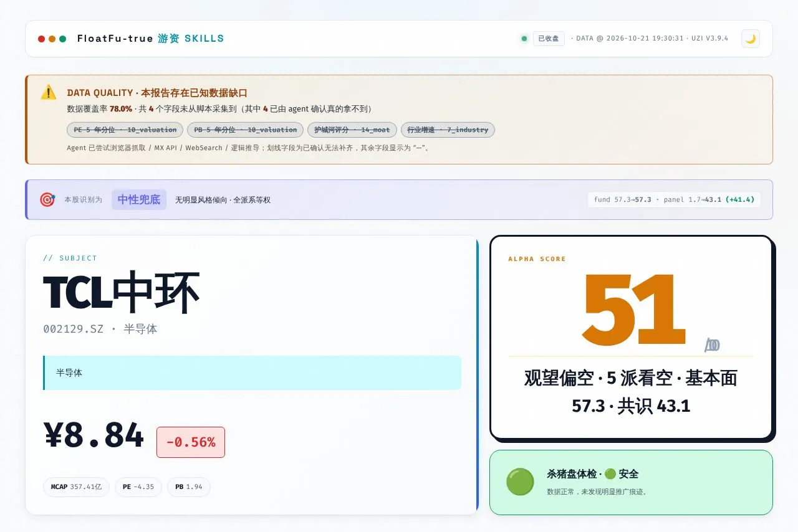Click the green market status dot
Viewport: 798px width, 532px height.
[524, 39]
